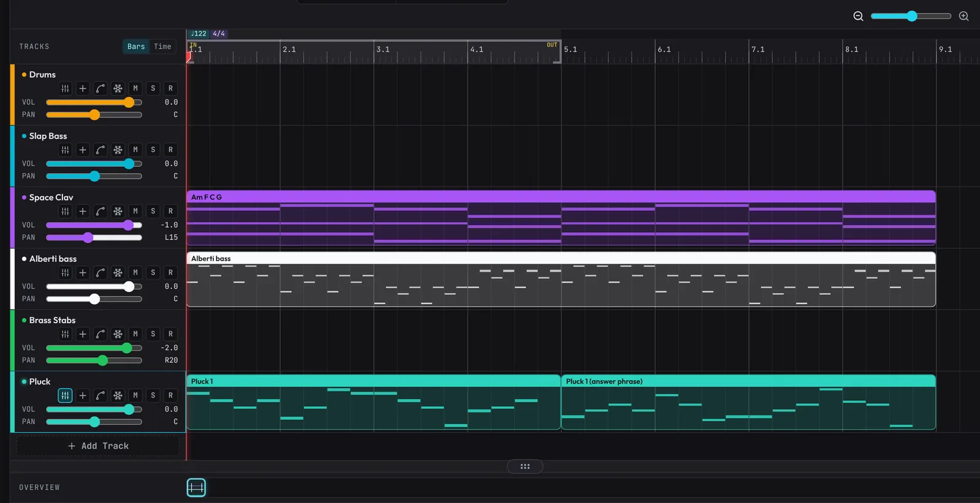
Task: Freeze the Brass Stabs track
Action: [x=118, y=334]
